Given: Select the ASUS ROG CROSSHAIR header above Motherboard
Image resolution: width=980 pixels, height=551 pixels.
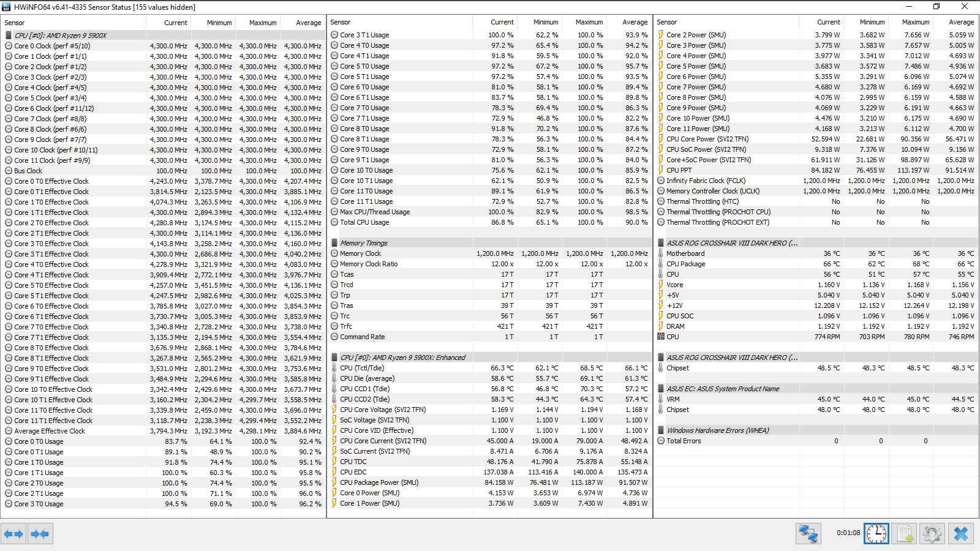Looking at the screenshot, I should click(816, 243).
